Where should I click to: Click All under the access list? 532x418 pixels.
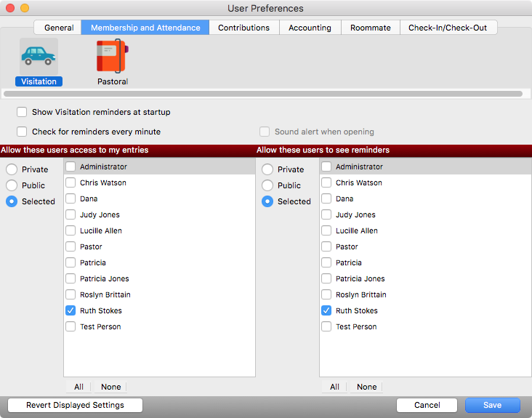pos(78,387)
